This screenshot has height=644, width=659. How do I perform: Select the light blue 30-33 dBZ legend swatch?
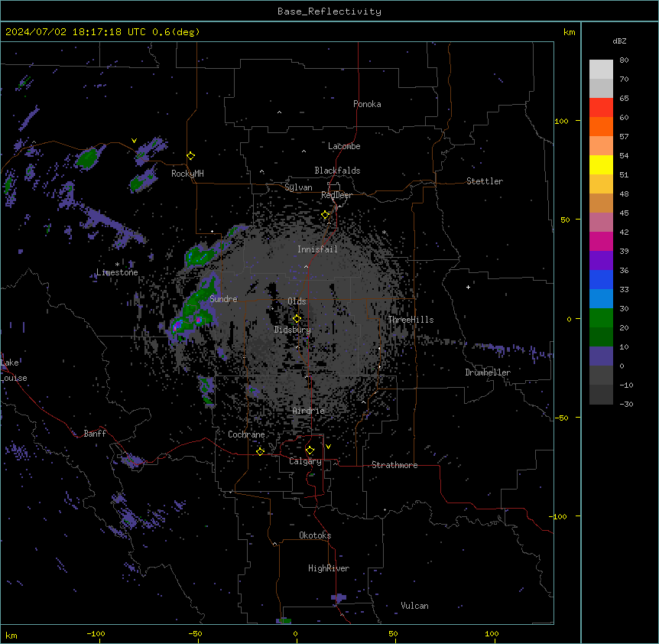coord(601,298)
